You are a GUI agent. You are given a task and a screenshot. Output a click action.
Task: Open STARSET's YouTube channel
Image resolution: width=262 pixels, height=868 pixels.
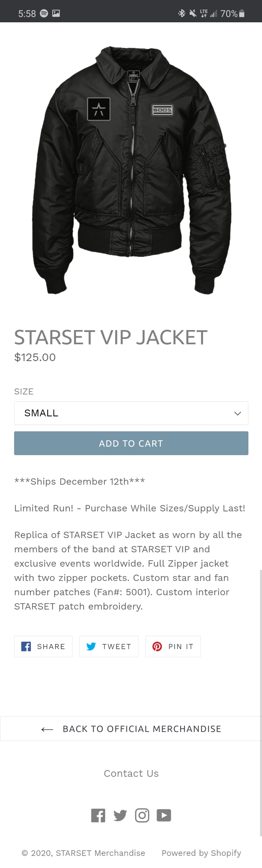pyautogui.click(x=164, y=815)
